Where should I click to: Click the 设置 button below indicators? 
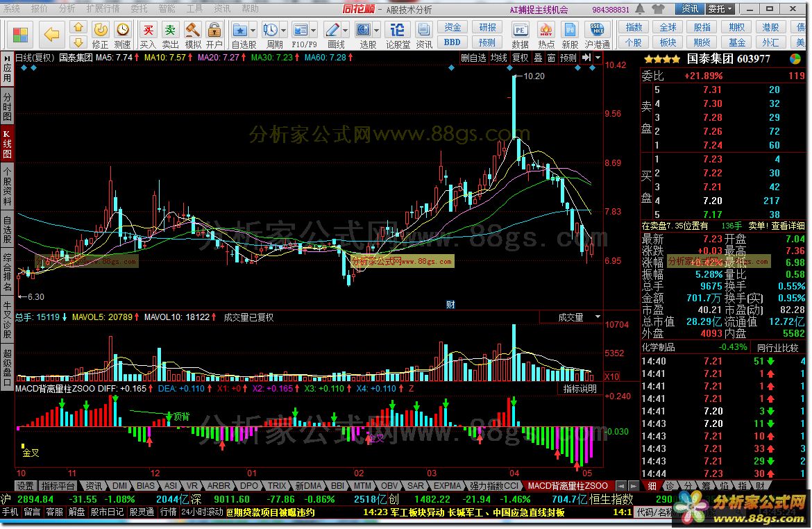point(24,486)
